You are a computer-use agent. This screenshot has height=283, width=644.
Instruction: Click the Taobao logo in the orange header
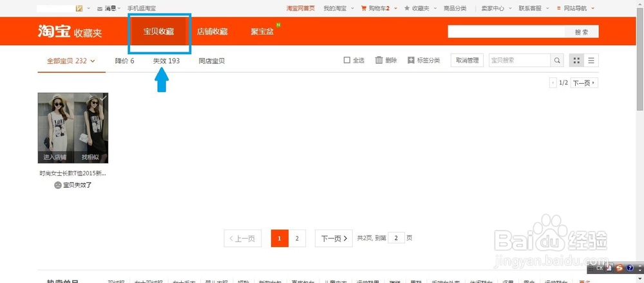point(55,31)
